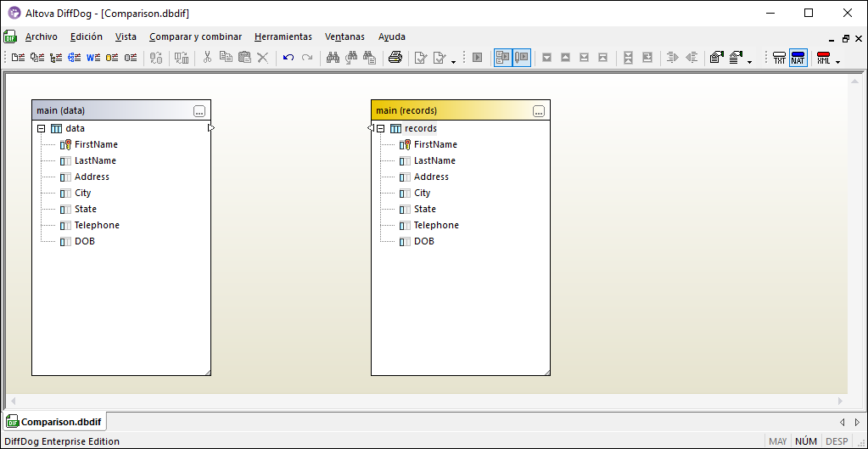
Task: Toggle the NAT native comparison mode
Action: pyautogui.click(x=798, y=58)
